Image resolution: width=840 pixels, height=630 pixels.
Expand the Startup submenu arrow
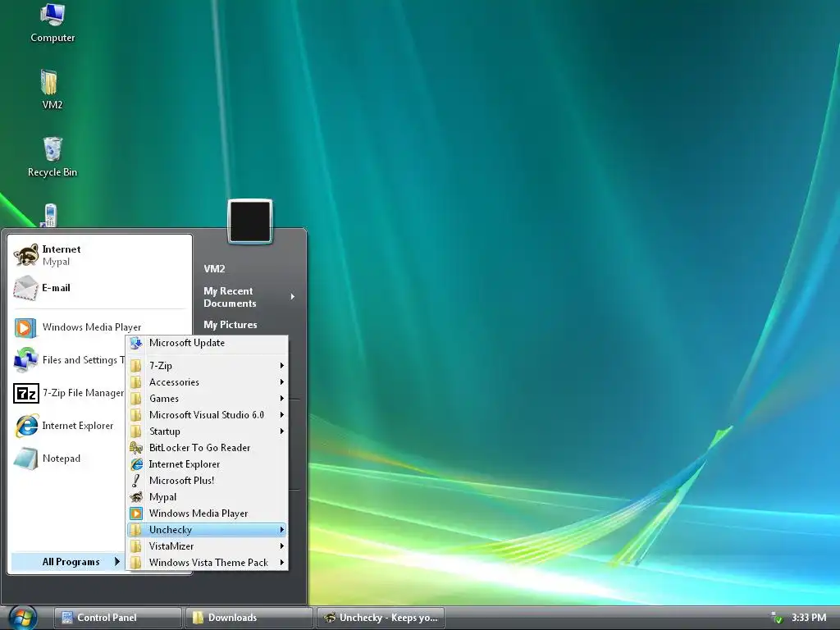click(281, 431)
